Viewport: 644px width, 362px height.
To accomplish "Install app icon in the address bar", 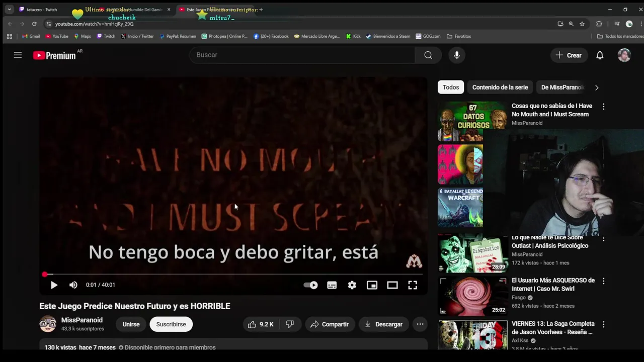I will [560, 24].
